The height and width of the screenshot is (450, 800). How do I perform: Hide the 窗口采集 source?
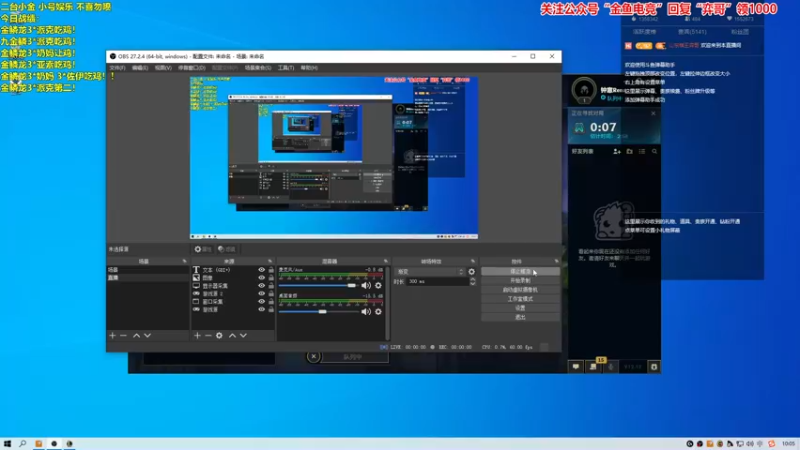[261, 302]
